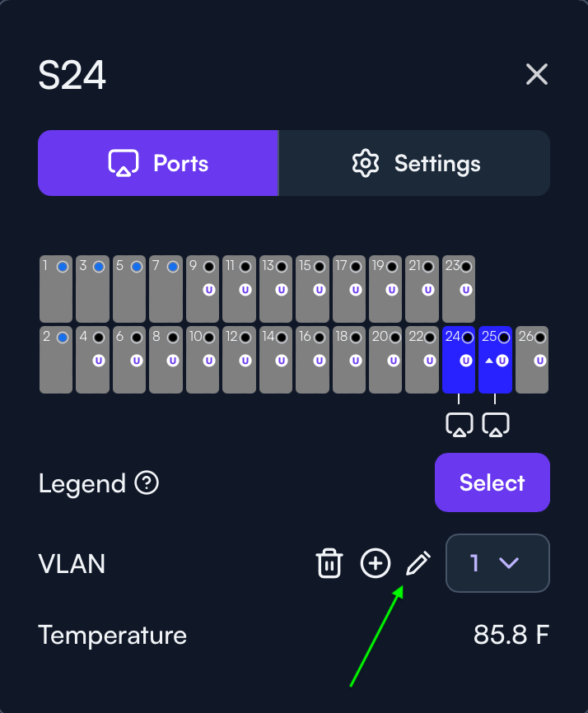Image resolution: width=588 pixels, height=713 pixels.
Task: Click the gear icon in Settings tab
Action: click(365, 163)
